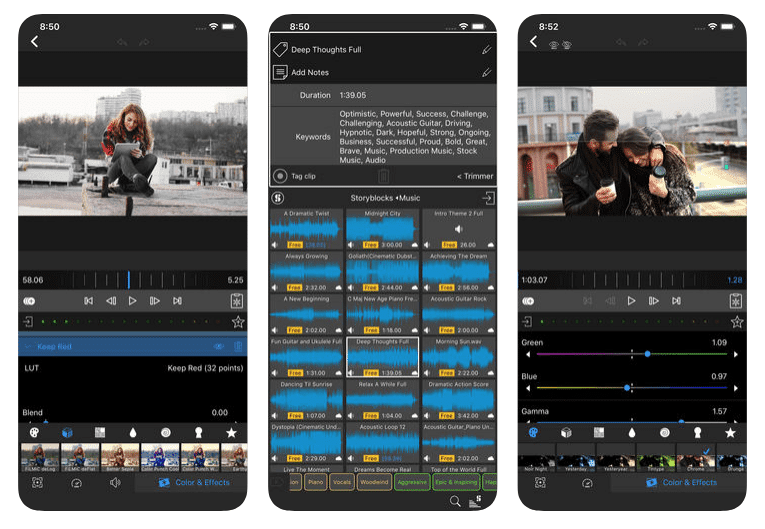Toggle loop playback in the right phone
The height and width of the screenshot is (529, 765).
click(528, 301)
